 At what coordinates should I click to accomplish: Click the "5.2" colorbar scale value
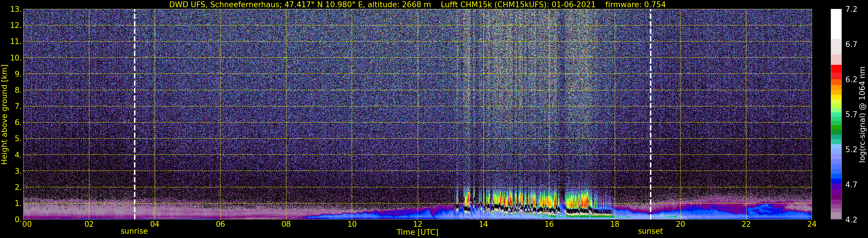click(852, 150)
